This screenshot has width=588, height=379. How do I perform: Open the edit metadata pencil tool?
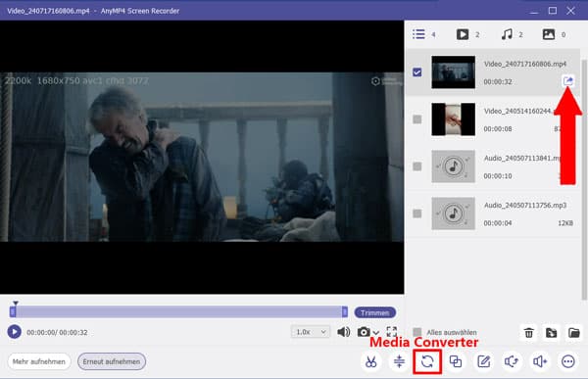tap(484, 361)
